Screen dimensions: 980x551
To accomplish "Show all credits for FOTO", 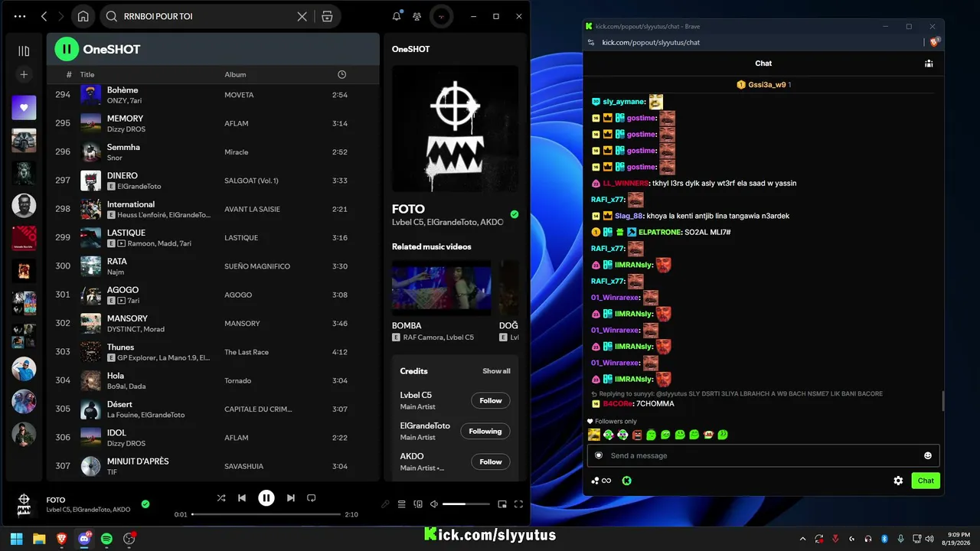I will click(x=496, y=371).
